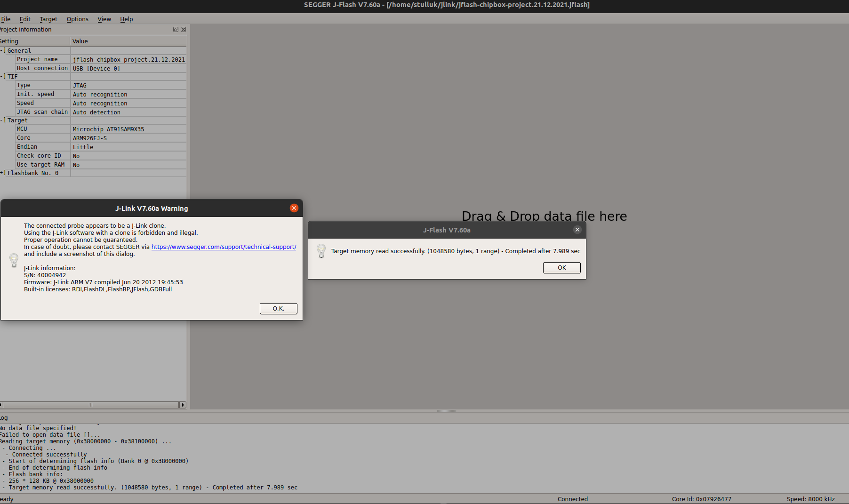849x504 pixels.
Task: Collapse the Target settings group
Action: (3, 120)
